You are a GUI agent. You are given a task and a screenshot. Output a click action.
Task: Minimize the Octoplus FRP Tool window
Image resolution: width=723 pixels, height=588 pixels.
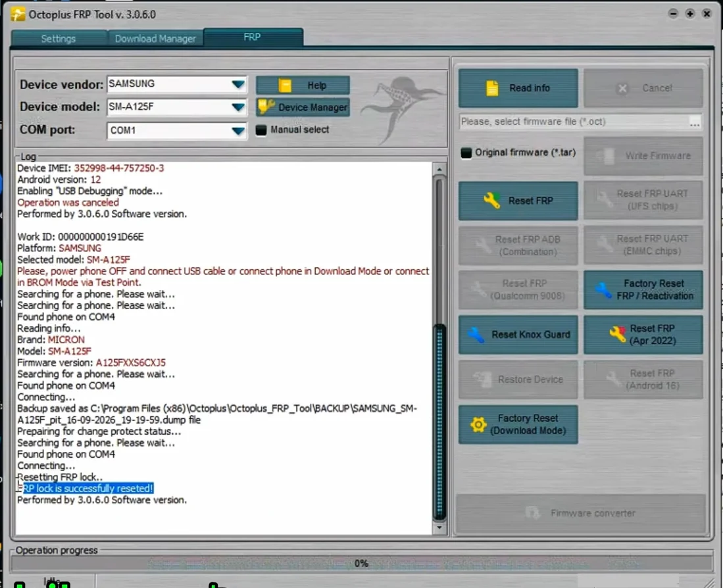point(673,14)
